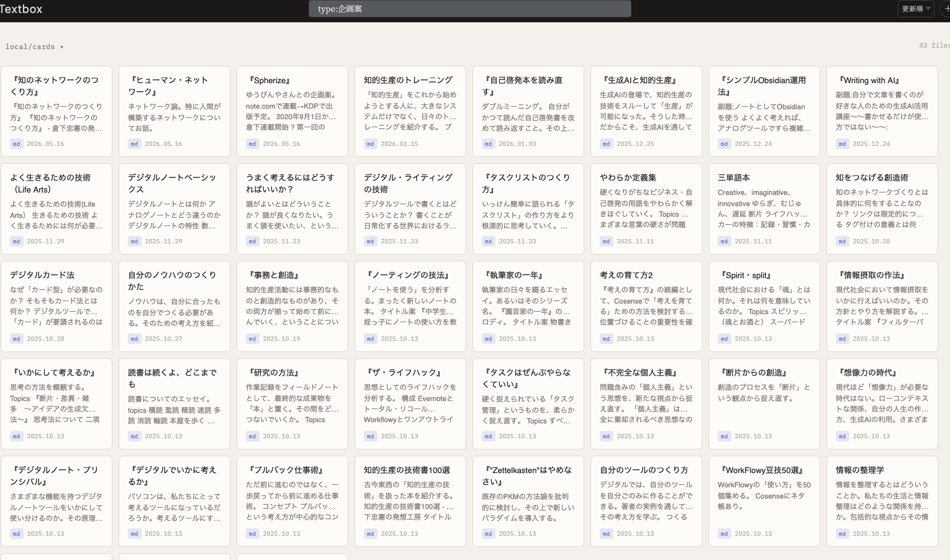Open the 『デジタルでいかに考えるか』 card
950x560 pixels.
click(174, 502)
